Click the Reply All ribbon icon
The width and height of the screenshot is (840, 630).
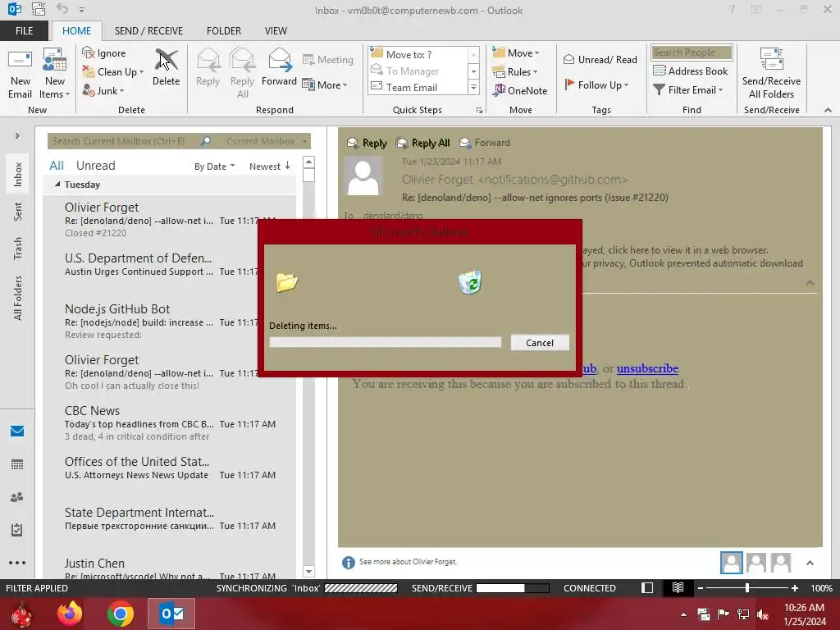pyautogui.click(x=242, y=73)
